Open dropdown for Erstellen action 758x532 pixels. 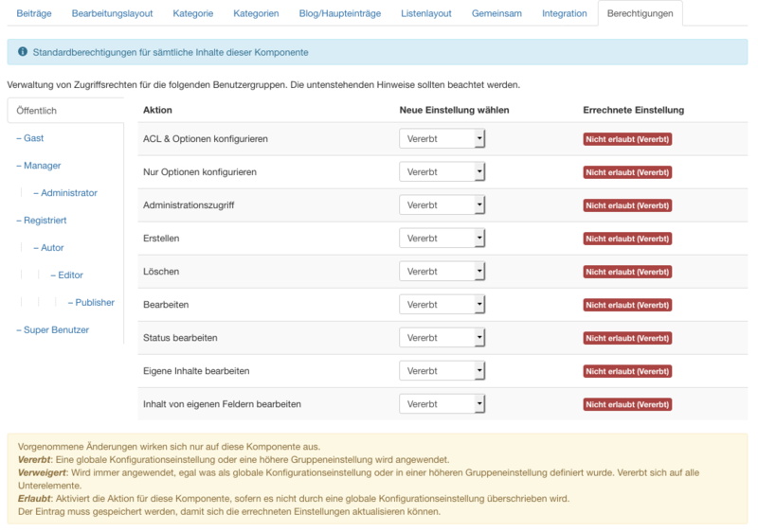click(x=442, y=238)
